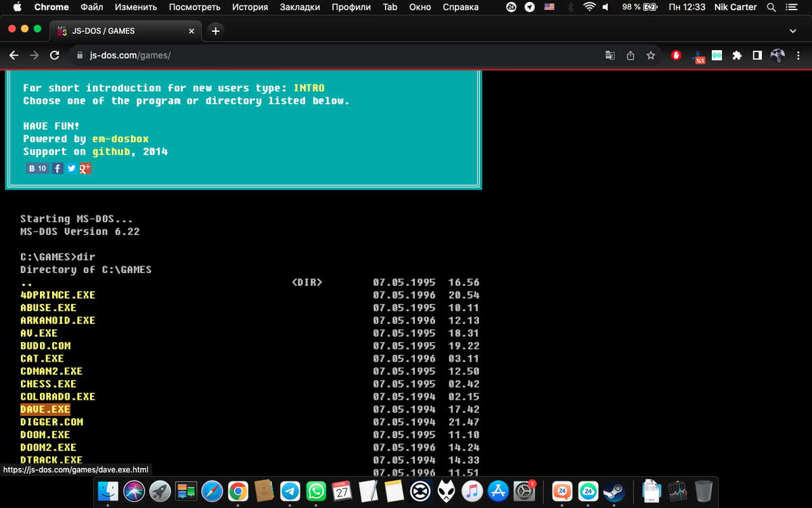
Task: Open AV.EXE game link
Action: [x=39, y=333]
